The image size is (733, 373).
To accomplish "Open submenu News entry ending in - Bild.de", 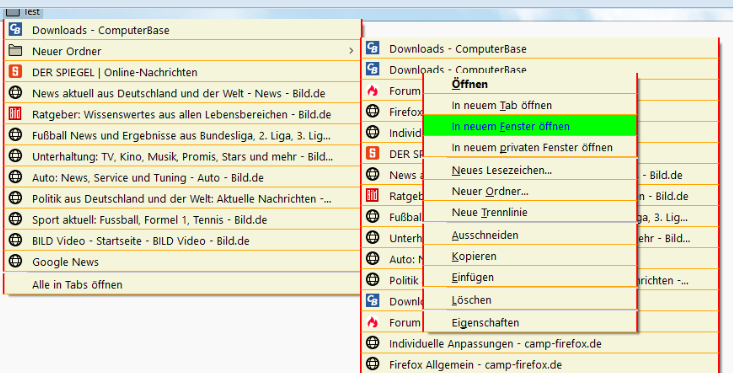I will tap(540, 175).
